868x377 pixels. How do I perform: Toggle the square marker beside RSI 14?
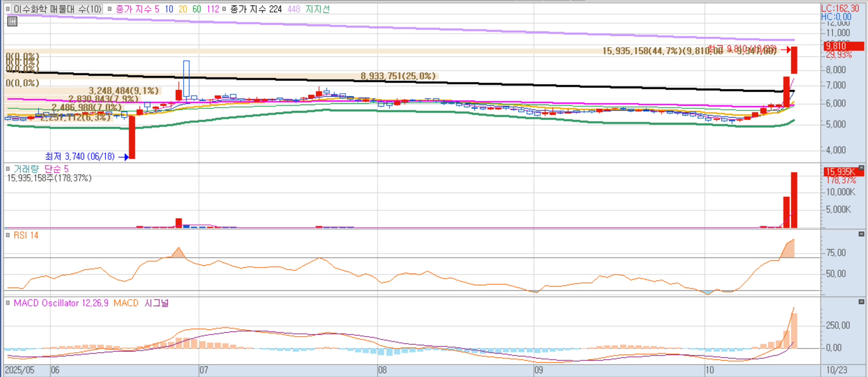point(8,235)
